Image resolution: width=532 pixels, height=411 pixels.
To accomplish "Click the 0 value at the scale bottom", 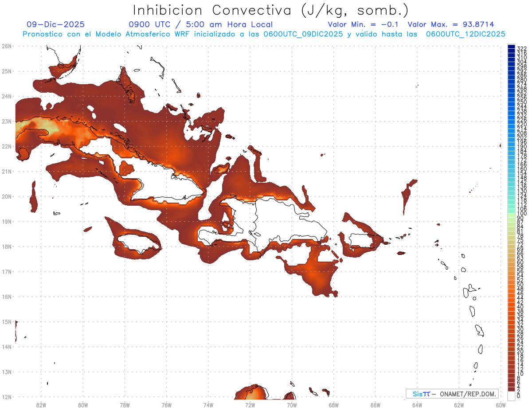I will click(x=519, y=396).
